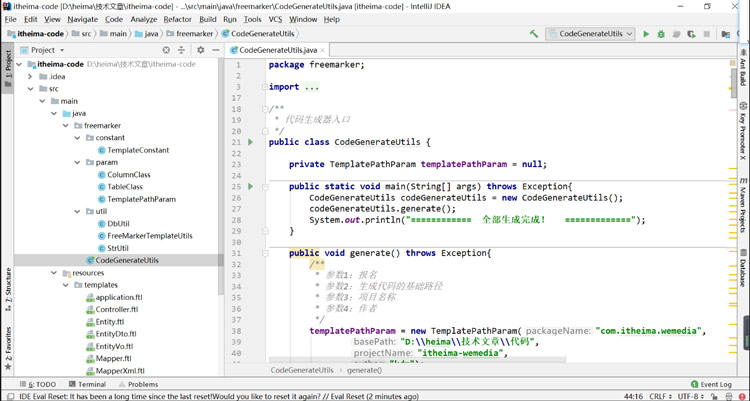Open the Refactor menu

[177, 19]
